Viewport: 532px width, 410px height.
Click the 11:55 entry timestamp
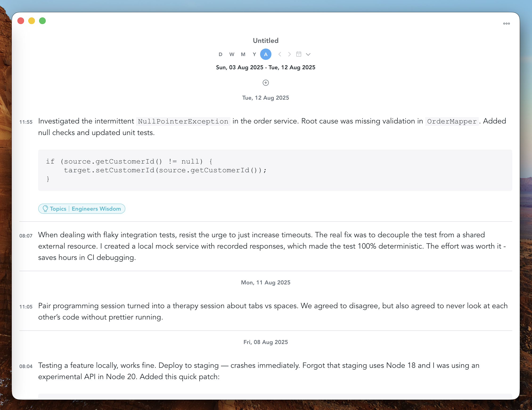26,122
